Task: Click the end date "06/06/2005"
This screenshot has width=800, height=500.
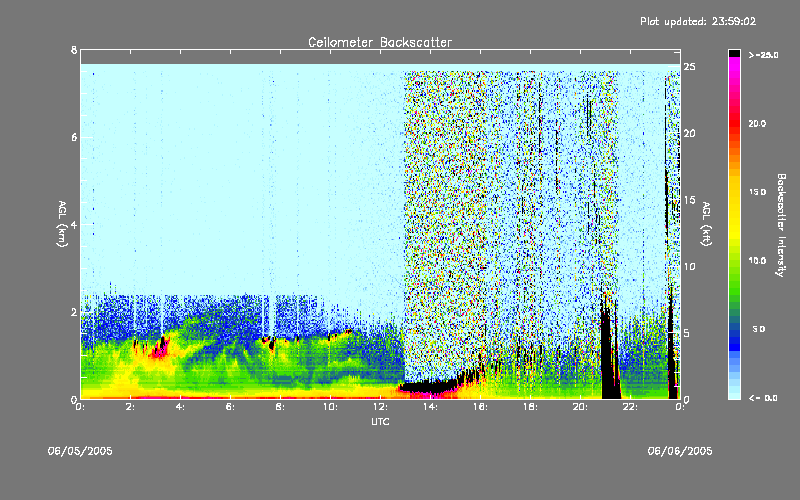Action: tap(680, 451)
